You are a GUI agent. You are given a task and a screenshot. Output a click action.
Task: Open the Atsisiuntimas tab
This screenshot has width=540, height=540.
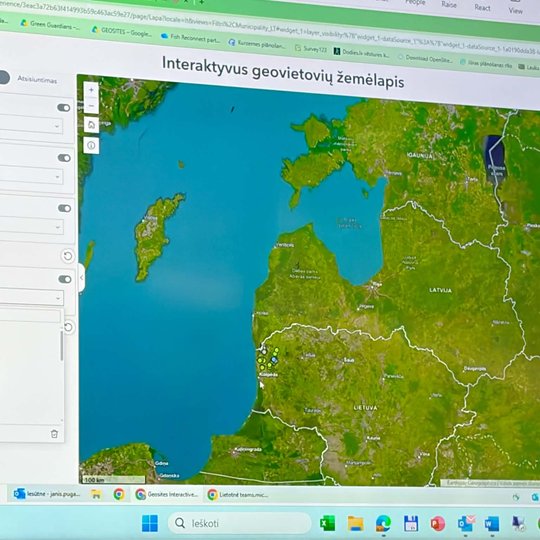tap(37, 80)
